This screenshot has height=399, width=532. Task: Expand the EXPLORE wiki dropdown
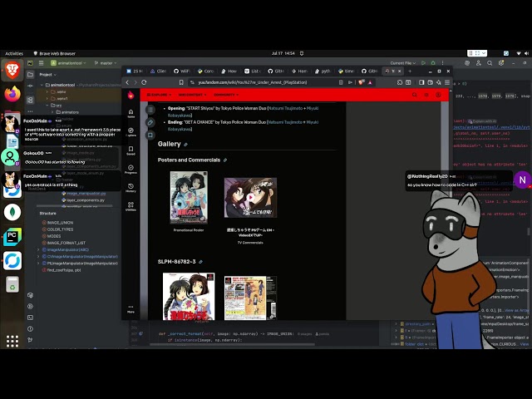click(x=159, y=95)
